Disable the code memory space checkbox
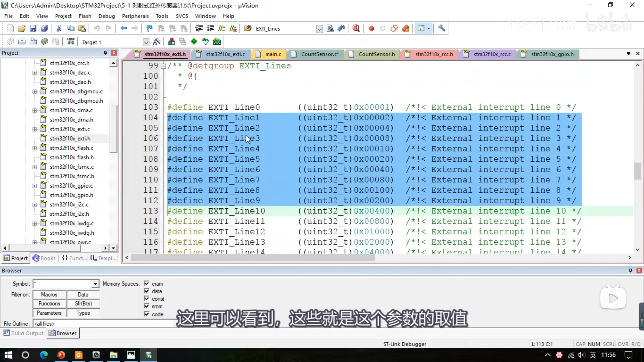This screenshot has width=644, height=362. coord(147,314)
